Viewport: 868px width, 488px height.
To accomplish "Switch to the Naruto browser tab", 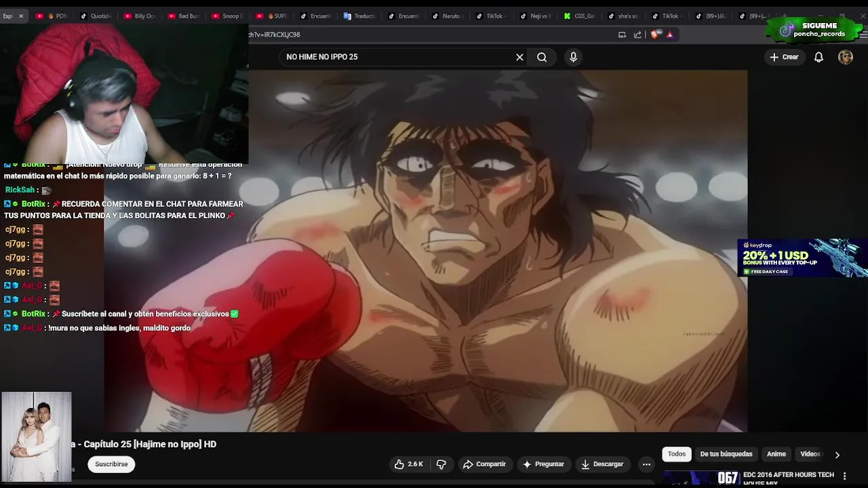I will [448, 16].
